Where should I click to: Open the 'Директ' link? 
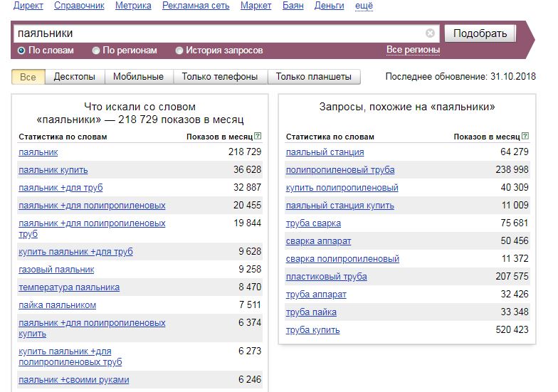(x=28, y=6)
